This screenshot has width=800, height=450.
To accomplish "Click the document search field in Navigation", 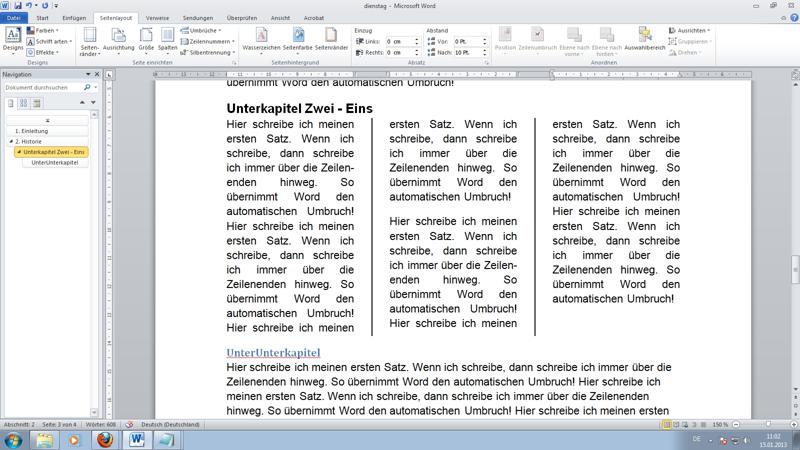I will coord(45,88).
